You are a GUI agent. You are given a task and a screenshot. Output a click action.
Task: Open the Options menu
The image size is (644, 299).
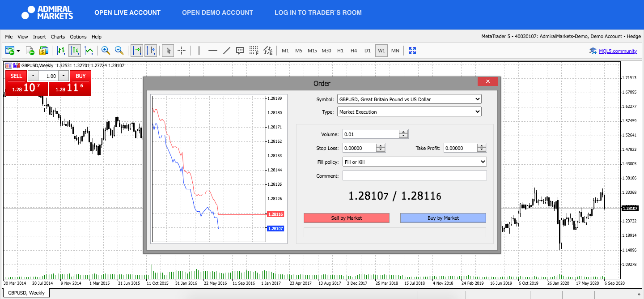click(78, 37)
